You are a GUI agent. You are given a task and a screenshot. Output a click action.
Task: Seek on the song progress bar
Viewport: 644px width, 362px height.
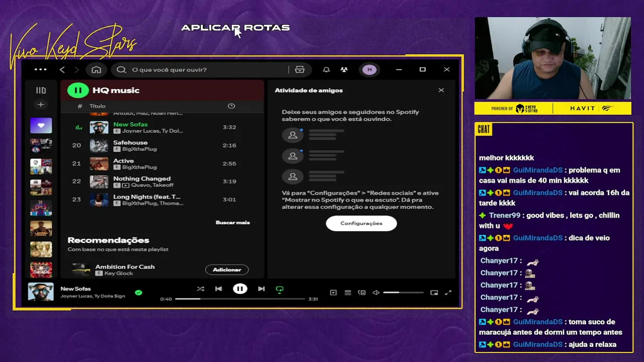(x=240, y=299)
